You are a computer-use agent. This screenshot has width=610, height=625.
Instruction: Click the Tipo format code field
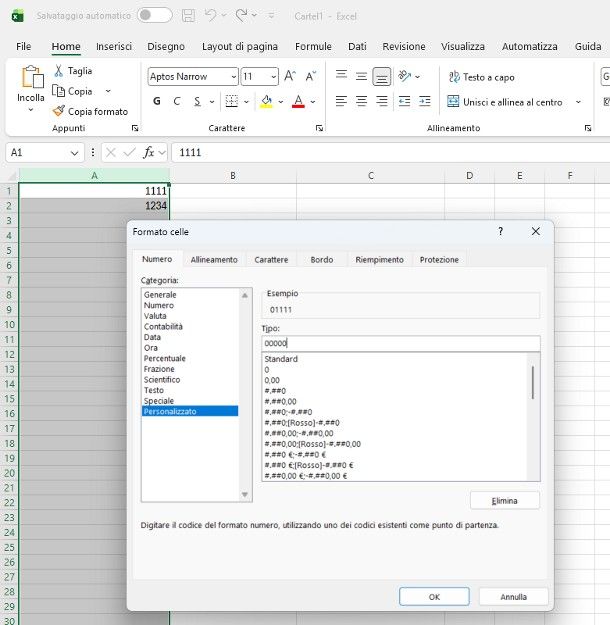coord(401,343)
